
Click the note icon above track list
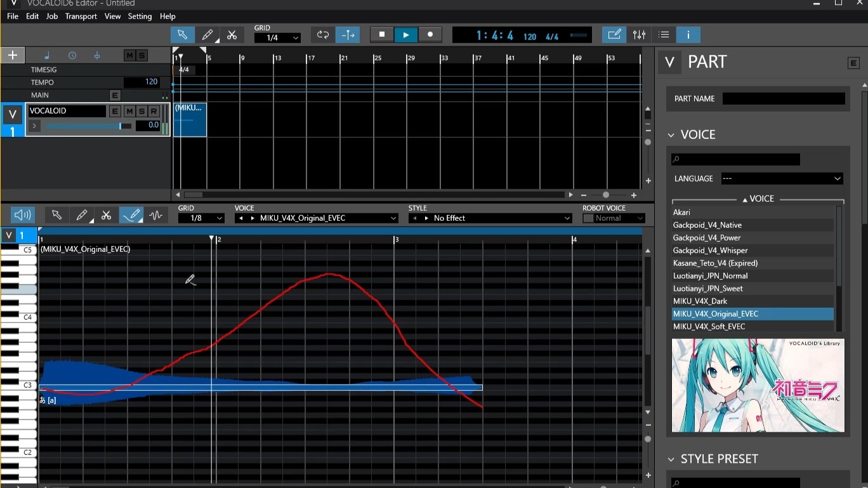click(47, 56)
